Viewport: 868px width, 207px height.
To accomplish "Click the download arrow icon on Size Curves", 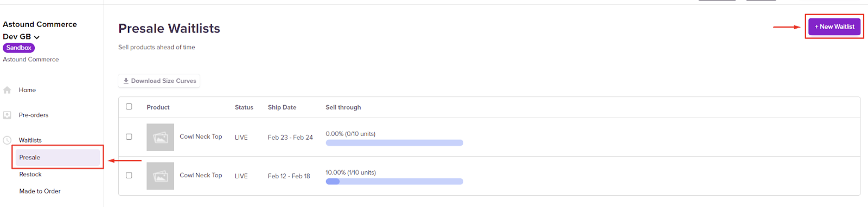I will (x=126, y=81).
